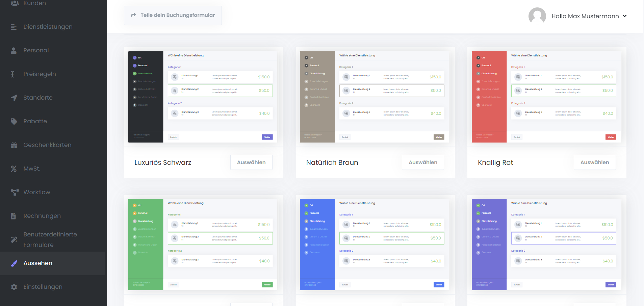Choose Natürlich Braun via its Auswählen button
This screenshot has height=306, width=644.
tap(423, 162)
